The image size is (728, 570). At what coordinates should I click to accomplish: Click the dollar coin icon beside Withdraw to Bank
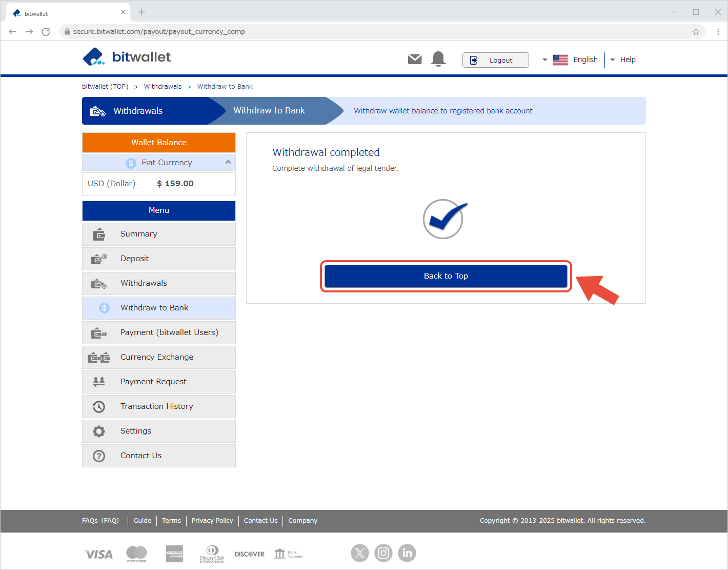[105, 308]
